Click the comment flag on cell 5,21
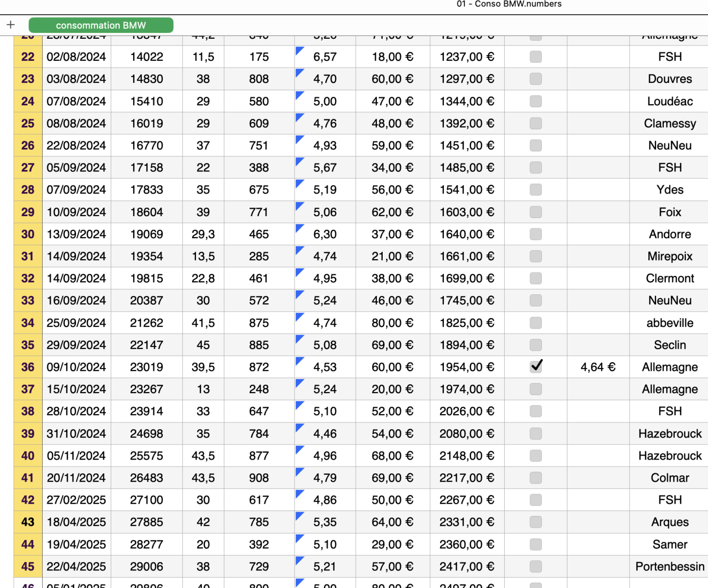Image resolution: width=708 pixels, height=588 pixels. [x=299, y=560]
